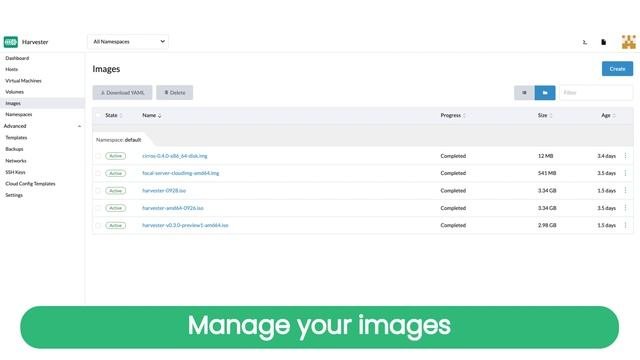Viewport: 640px width, 360px height.
Task: Click the 541 MB size value
Action: tap(547, 173)
